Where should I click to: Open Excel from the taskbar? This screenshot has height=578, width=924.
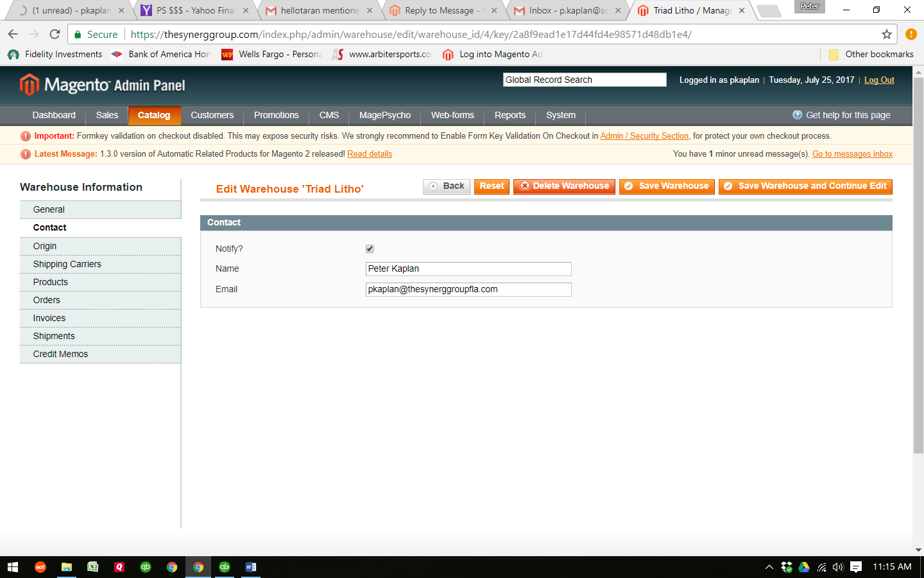point(93,567)
